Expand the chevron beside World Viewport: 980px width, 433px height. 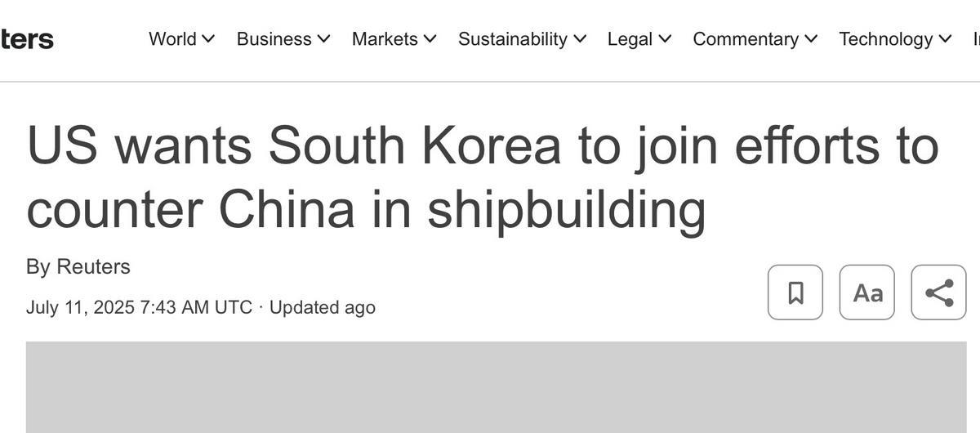208,39
